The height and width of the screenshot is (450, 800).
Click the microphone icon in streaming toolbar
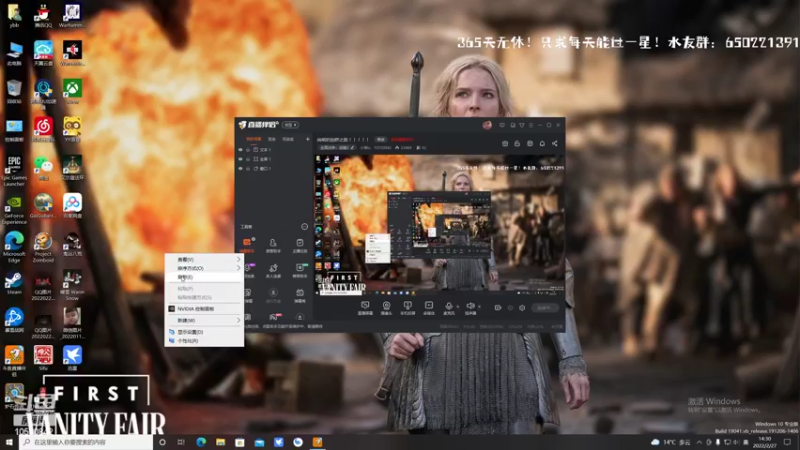tap(448, 308)
